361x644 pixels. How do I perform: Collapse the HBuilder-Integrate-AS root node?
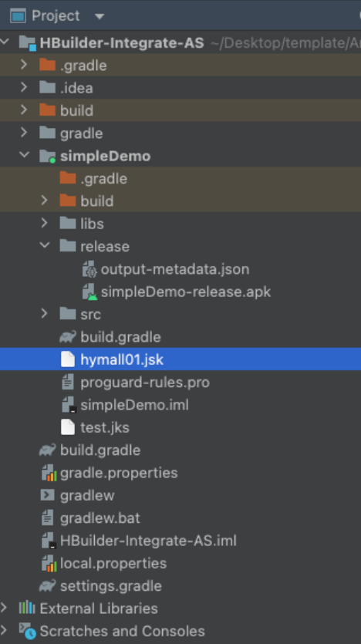click(5, 42)
